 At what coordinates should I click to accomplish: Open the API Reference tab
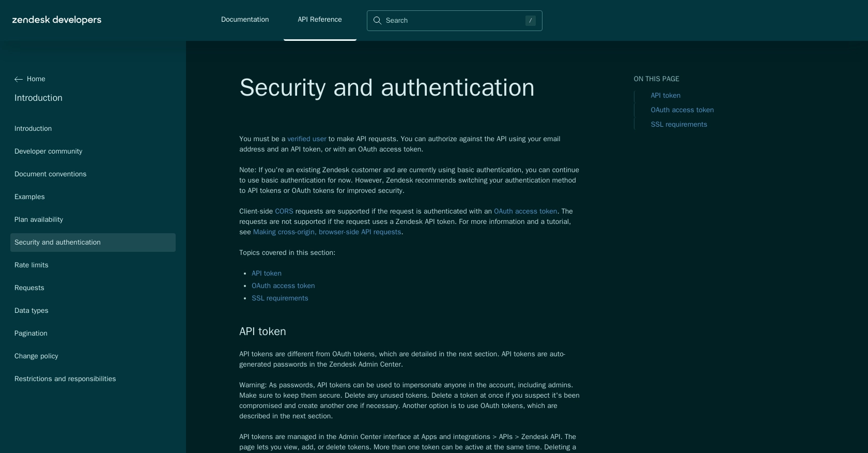pos(320,20)
